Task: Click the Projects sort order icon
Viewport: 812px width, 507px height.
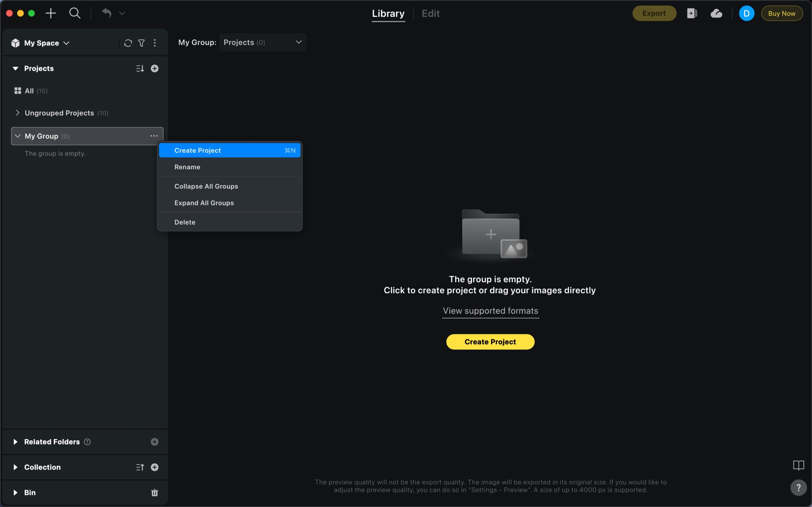Action: point(140,68)
